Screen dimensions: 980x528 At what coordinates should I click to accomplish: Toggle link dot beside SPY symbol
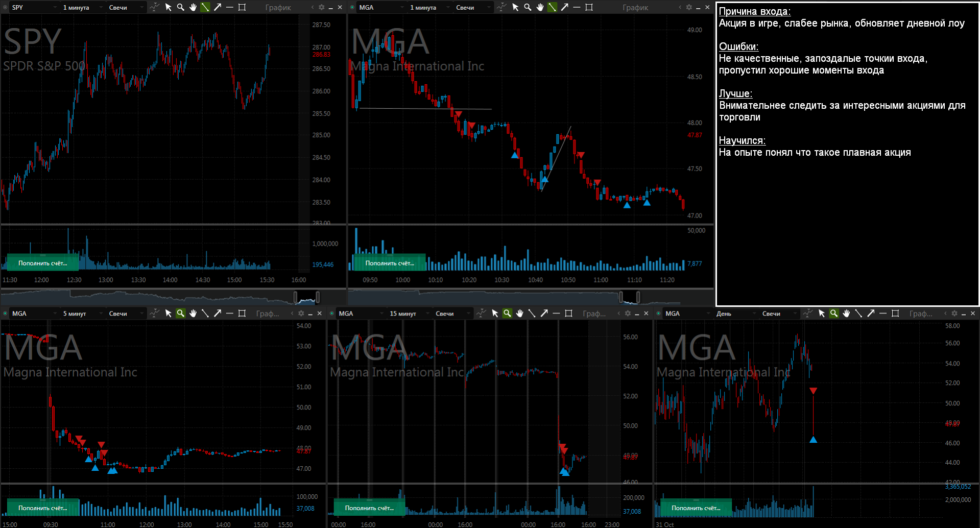6,7
